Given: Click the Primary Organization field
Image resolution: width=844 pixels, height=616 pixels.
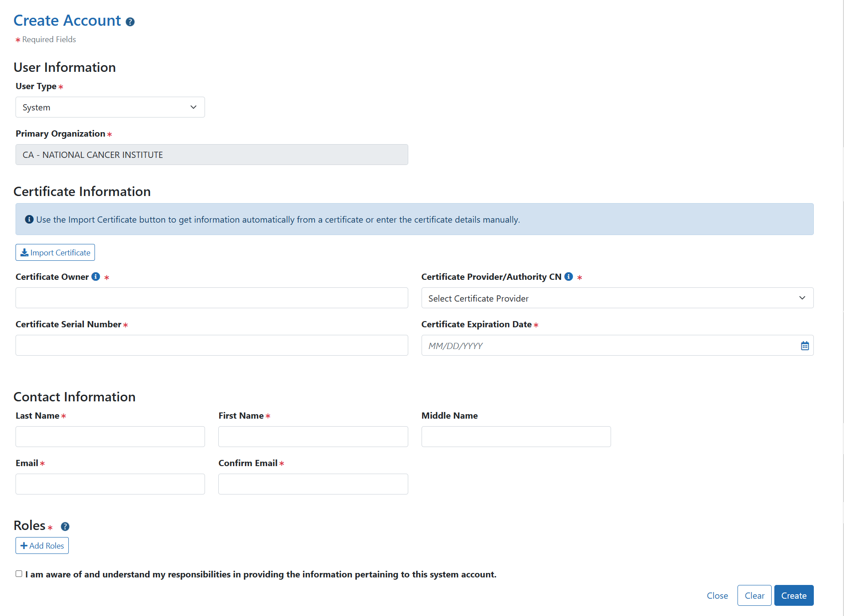Looking at the screenshot, I should [x=212, y=155].
